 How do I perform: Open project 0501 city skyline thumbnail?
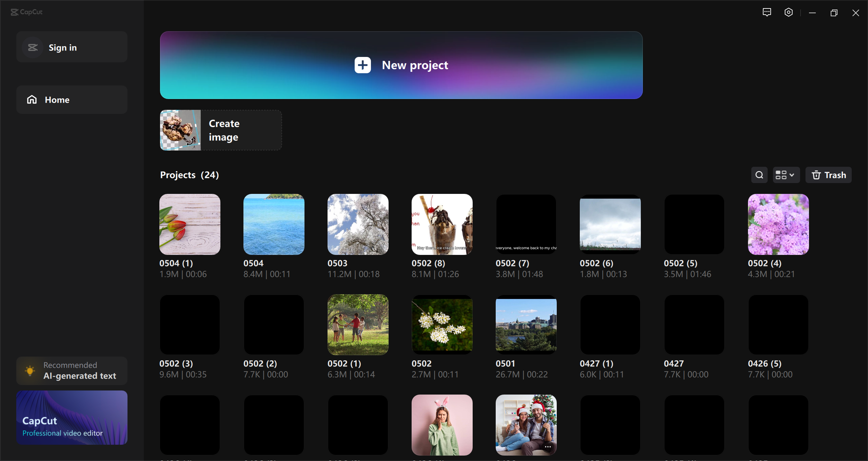[x=526, y=324]
